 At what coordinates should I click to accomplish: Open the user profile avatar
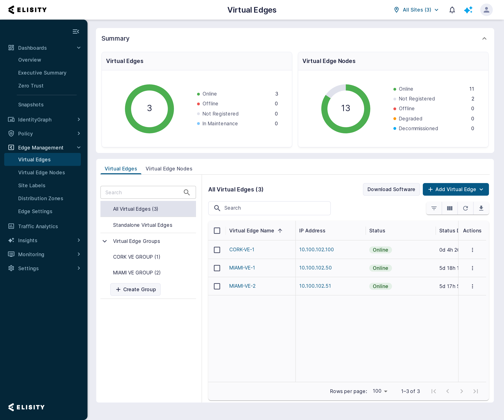coord(486,10)
